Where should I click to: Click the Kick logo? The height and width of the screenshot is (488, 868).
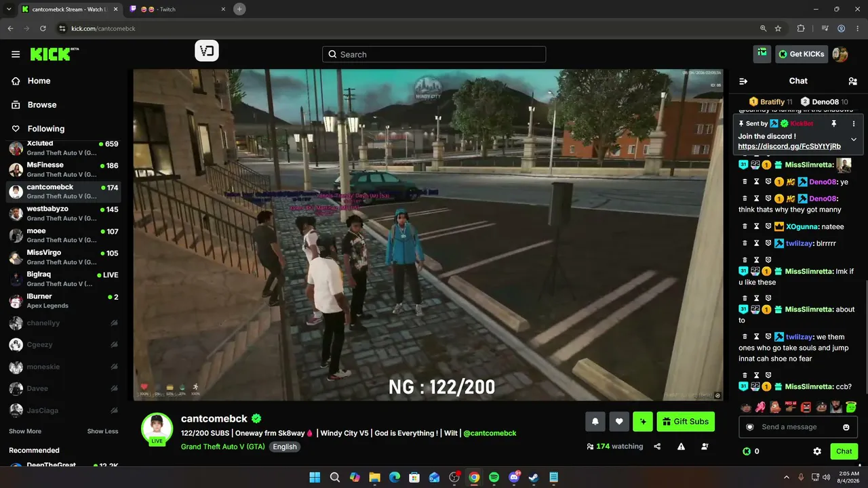click(54, 54)
